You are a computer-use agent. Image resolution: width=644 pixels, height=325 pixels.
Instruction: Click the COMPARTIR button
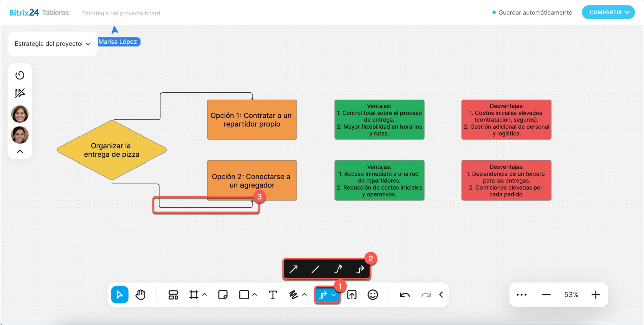608,12
